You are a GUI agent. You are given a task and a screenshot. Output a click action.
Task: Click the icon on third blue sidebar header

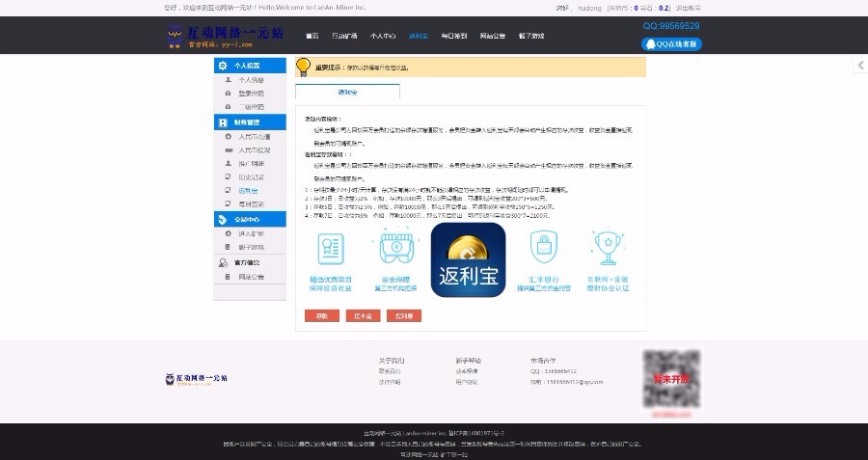tap(223, 219)
